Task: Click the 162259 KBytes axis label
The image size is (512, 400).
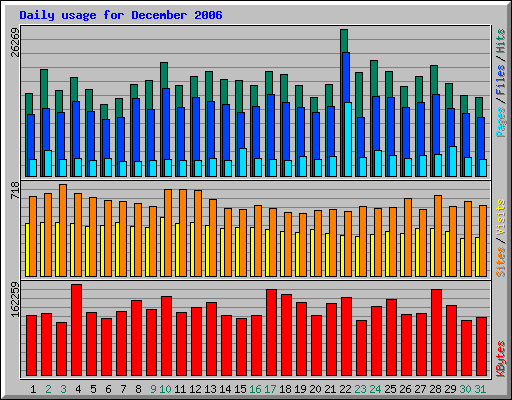Action: coord(15,299)
